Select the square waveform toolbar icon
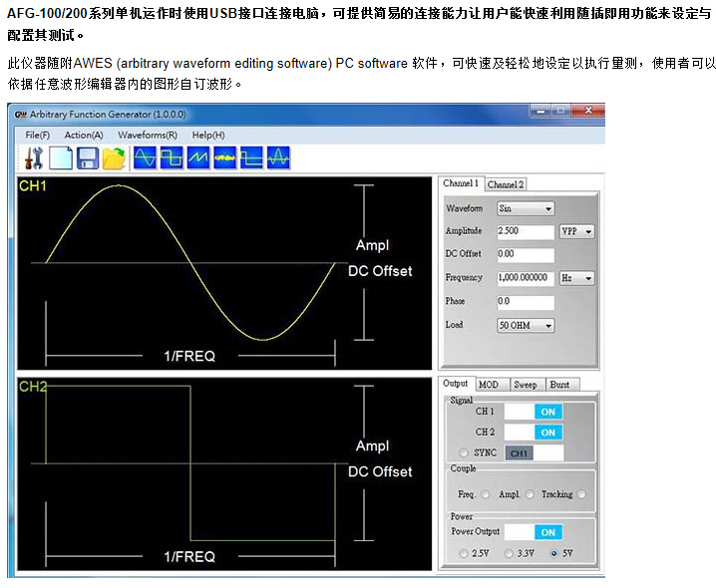Image resolution: width=716 pixels, height=588 pixels. (x=172, y=157)
